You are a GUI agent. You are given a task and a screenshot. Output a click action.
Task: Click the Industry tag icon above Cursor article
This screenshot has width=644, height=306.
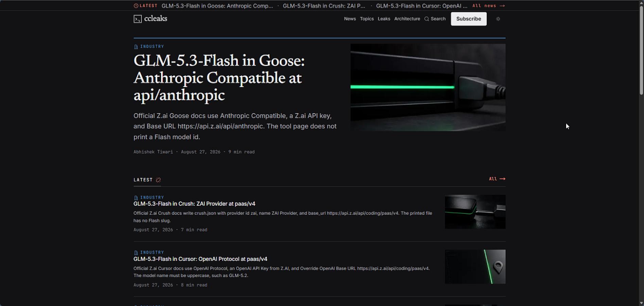[136, 253]
